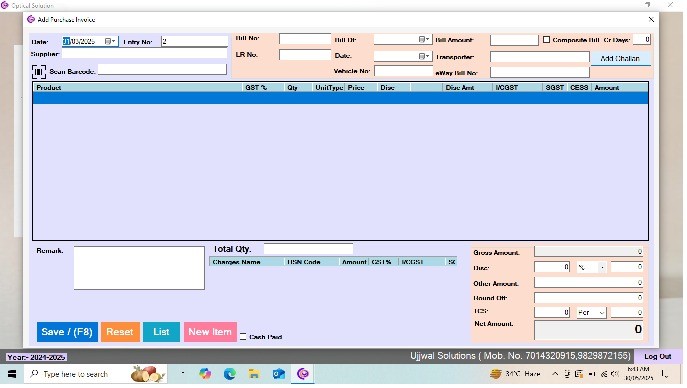Click the Optical Solution taskbar icon

pyautogui.click(x=303, y=374)
